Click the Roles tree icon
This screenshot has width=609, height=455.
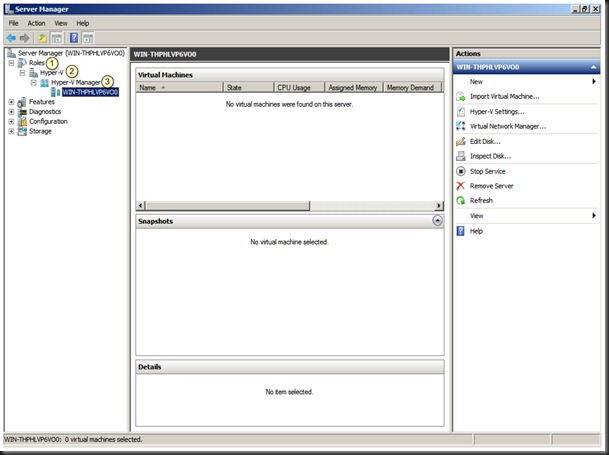22,63
